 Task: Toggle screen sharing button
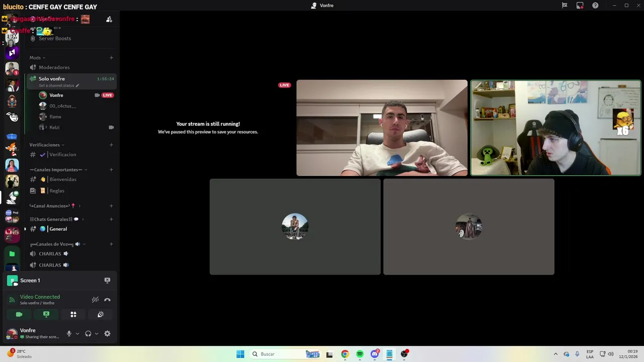46,314
